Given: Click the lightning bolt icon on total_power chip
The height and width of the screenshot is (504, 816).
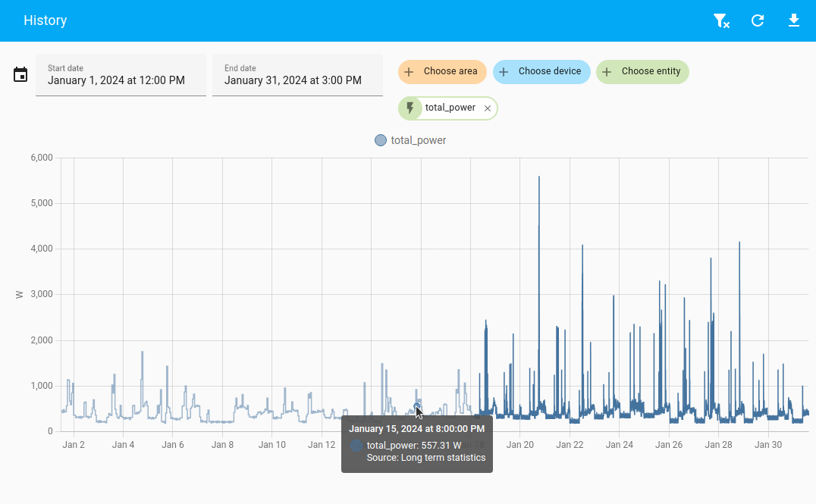Looking at the screenshot, I should coord(410,108).
